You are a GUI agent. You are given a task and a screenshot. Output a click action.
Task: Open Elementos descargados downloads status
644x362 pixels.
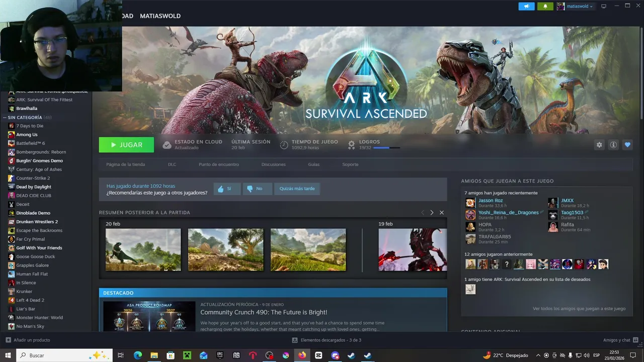point(327,340)
